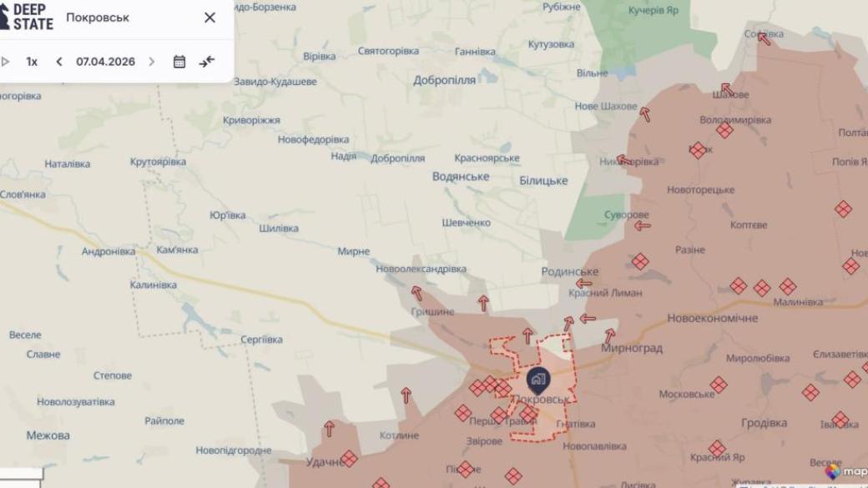
Task: Click the compare-arrows icon beside calendar
Action: 207,62
